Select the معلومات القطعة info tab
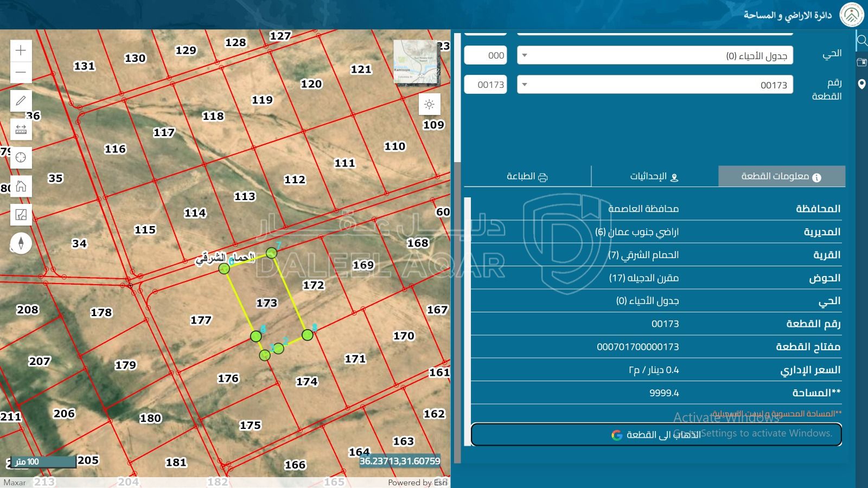The height and width of the screenshot is (488, 868). 781,176
